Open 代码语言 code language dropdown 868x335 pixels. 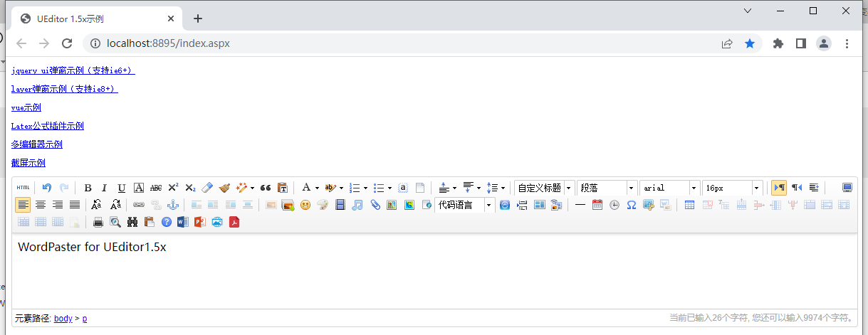click(464, 205)
